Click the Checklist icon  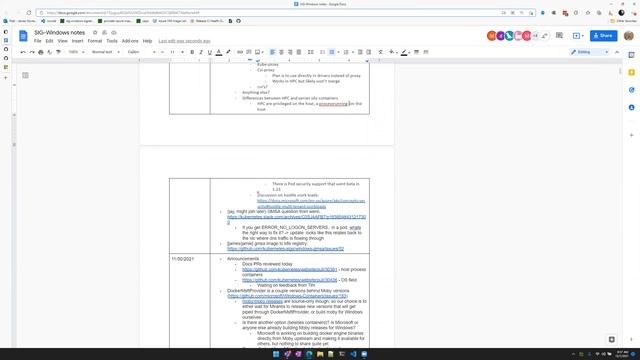coord(322,52)
